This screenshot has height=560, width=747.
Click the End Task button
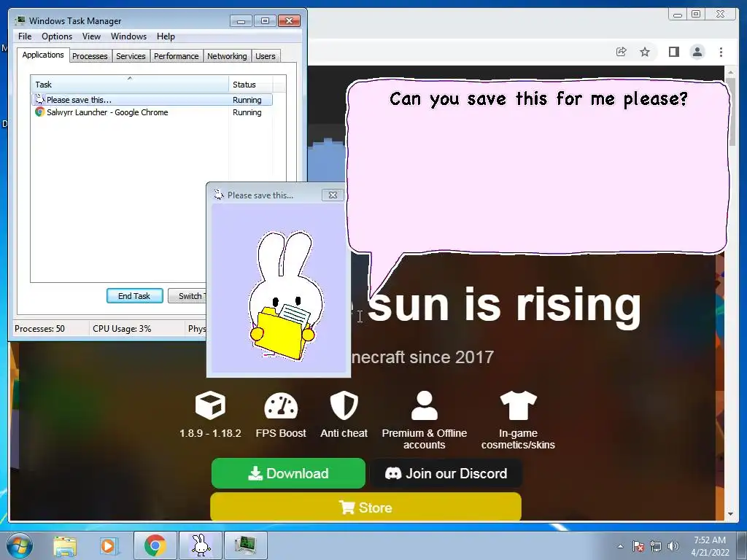(134, 296)
